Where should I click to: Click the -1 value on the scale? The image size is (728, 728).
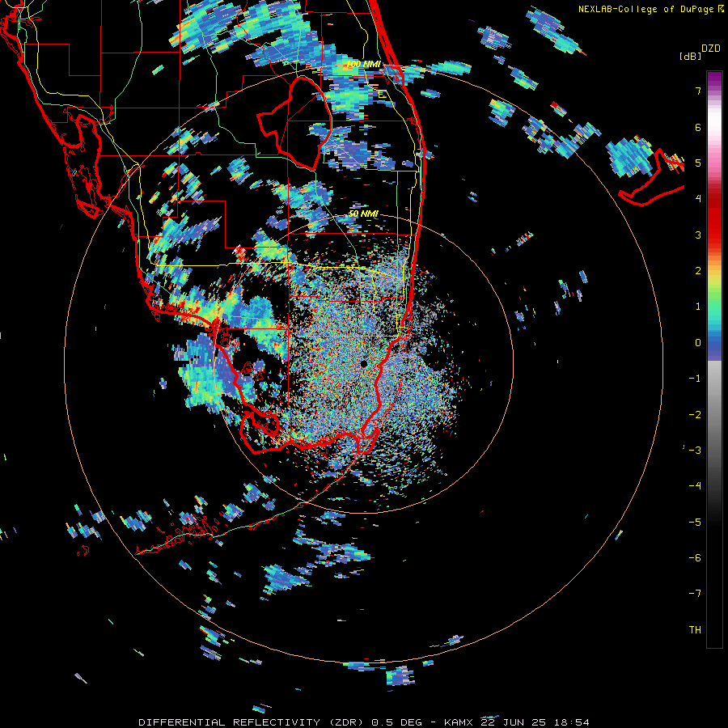(x=695, y=379)
